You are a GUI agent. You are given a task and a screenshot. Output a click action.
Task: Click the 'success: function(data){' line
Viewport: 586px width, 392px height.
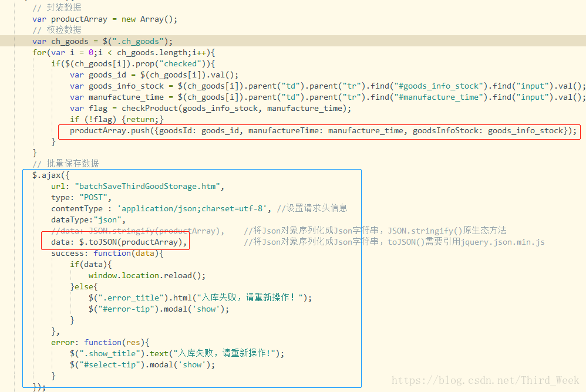[107, 253]
